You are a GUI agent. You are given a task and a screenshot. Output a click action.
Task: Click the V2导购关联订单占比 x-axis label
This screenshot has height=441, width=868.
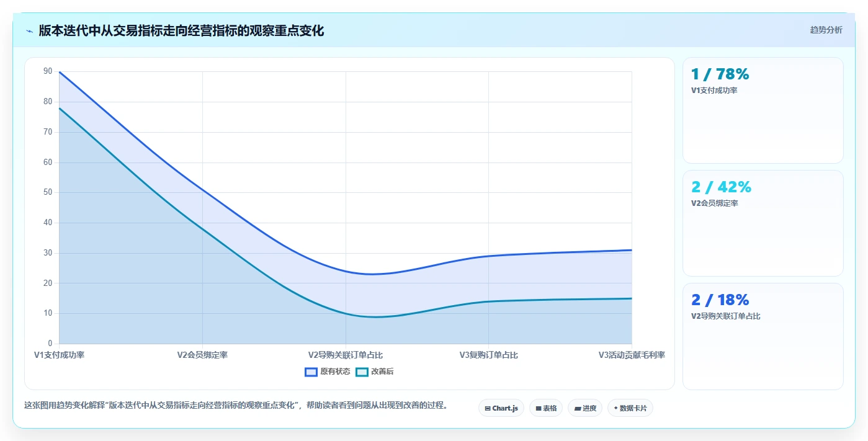346,355
